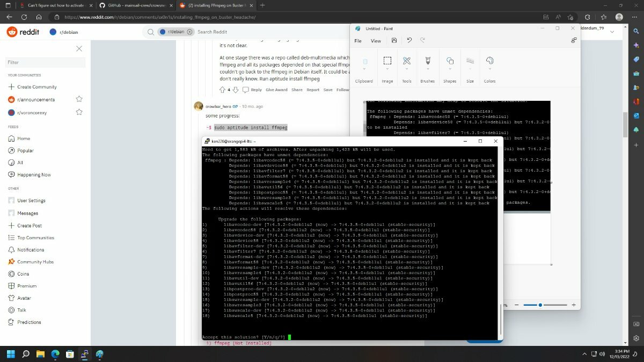Click the Redo arrow in Paint
The image size is (644, 362).
[423, 40]
